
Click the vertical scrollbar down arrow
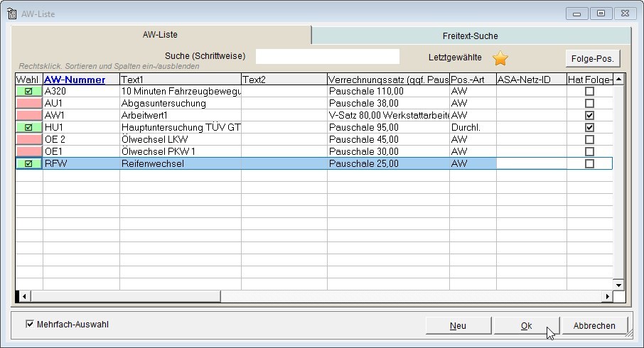click(618, 285)
